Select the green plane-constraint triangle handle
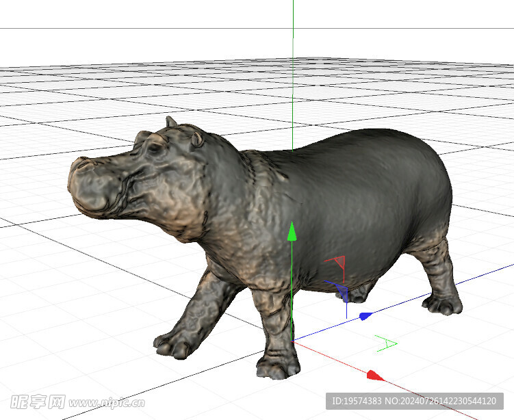The height and width of the screenshot is (420, 514). pyautogui.click(x=387, y=343)
